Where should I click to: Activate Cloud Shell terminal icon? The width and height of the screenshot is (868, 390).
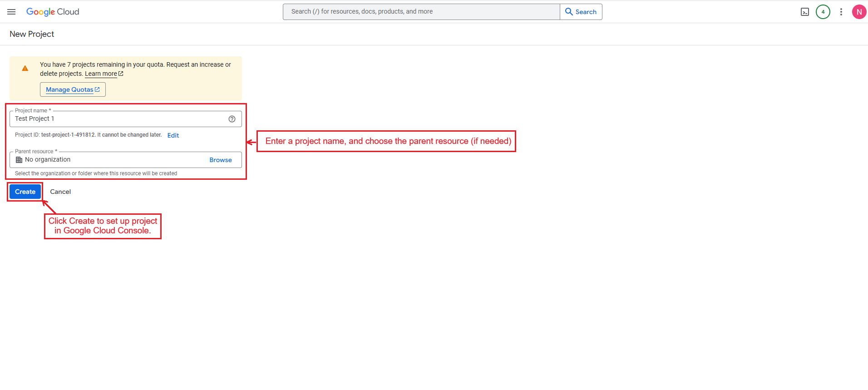pyautogui.click(x=804, y=12)
